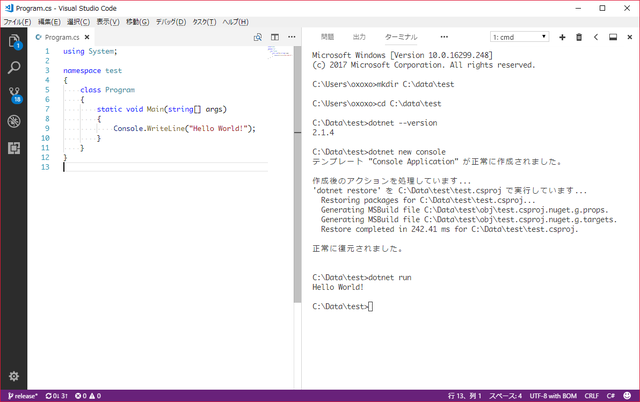
Task: Open the '1: cmd' terminal dropdown
Action: click(519, 37)
